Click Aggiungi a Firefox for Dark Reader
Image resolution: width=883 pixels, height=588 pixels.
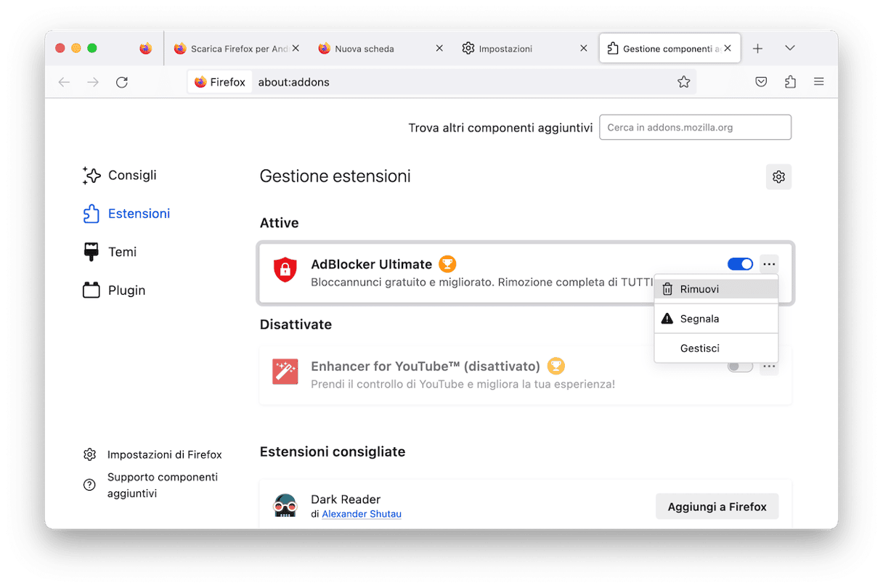click(x=717, y=507)
